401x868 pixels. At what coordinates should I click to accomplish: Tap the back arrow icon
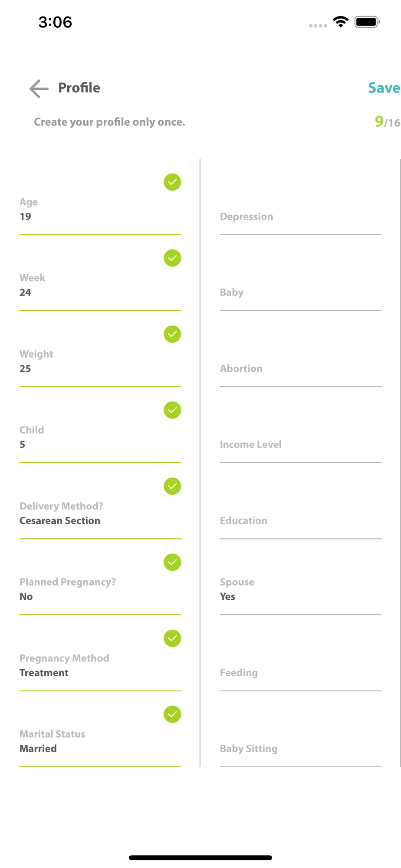click(x=39, y=89)
